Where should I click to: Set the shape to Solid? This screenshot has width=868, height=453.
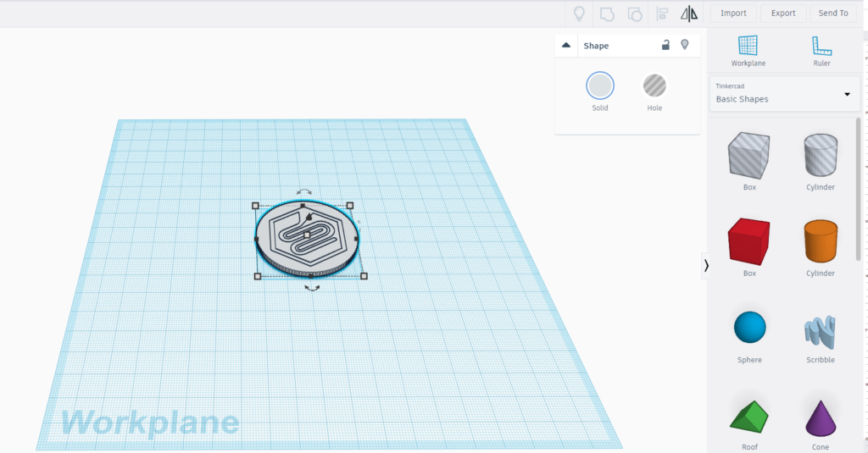click(600, 86)
